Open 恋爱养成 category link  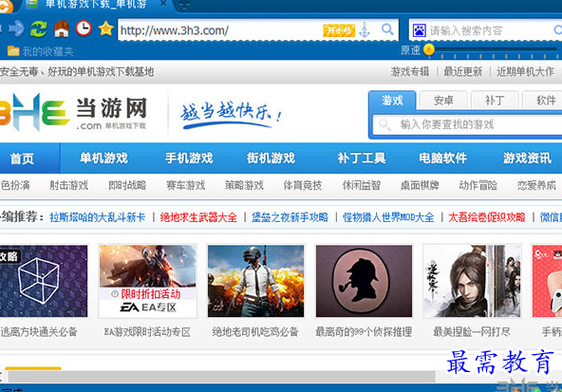click(536, 185)
